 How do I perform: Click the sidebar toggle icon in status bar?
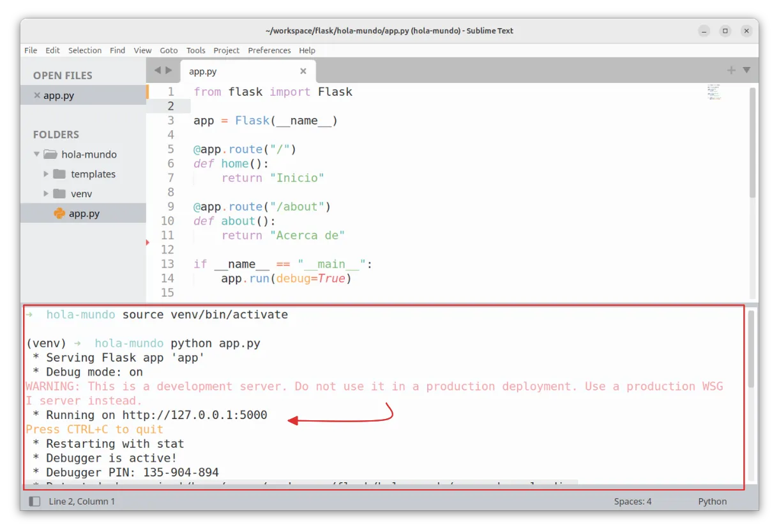pyautogui.click(x=34, y=502)
